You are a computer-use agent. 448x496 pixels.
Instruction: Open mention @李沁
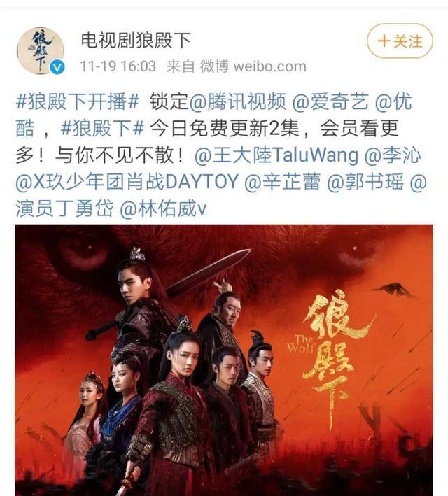tap(393, 155)
